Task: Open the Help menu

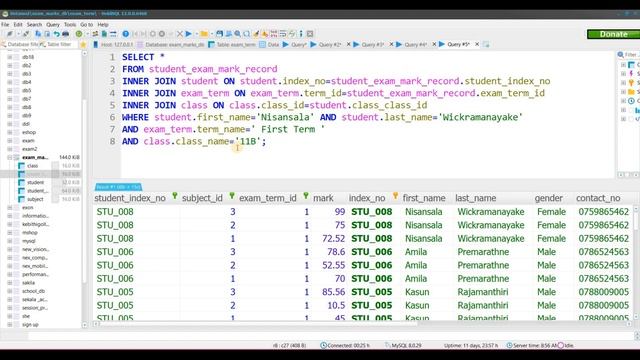Action: tap(103, 24)
